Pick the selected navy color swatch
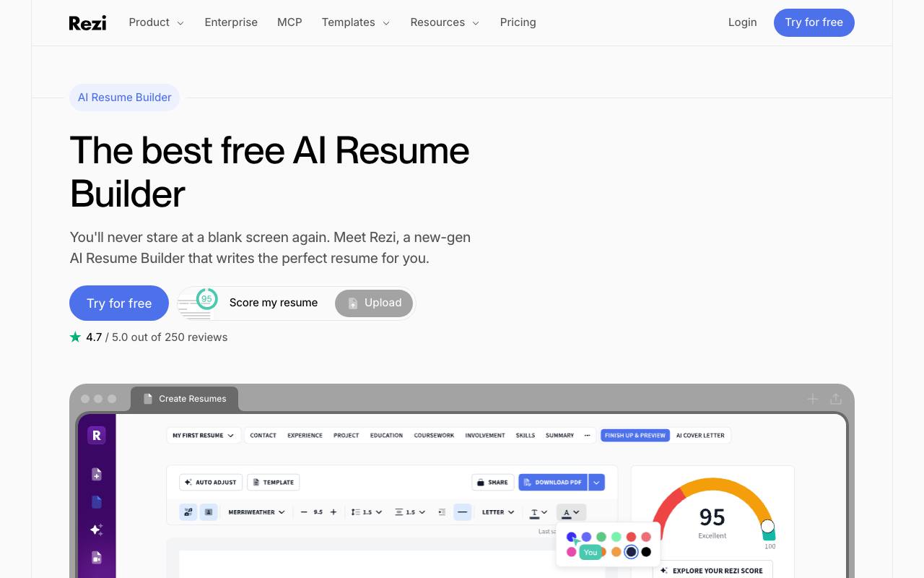Image resolution: width=924 pixels, height=578 pixels. pyautogui.click(x=631, y=552)
